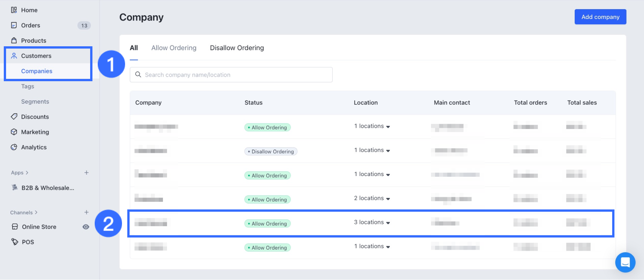The image size is (644, 280).
Task: Switch to the Disallow Ordering tab
Action: pos(237,48)
